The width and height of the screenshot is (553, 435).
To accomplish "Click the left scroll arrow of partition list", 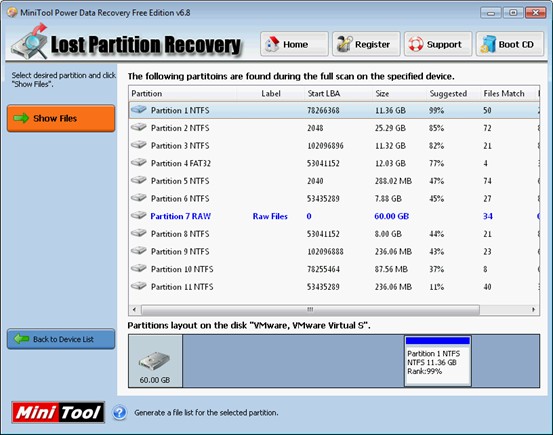I will (x=134, y=310).
